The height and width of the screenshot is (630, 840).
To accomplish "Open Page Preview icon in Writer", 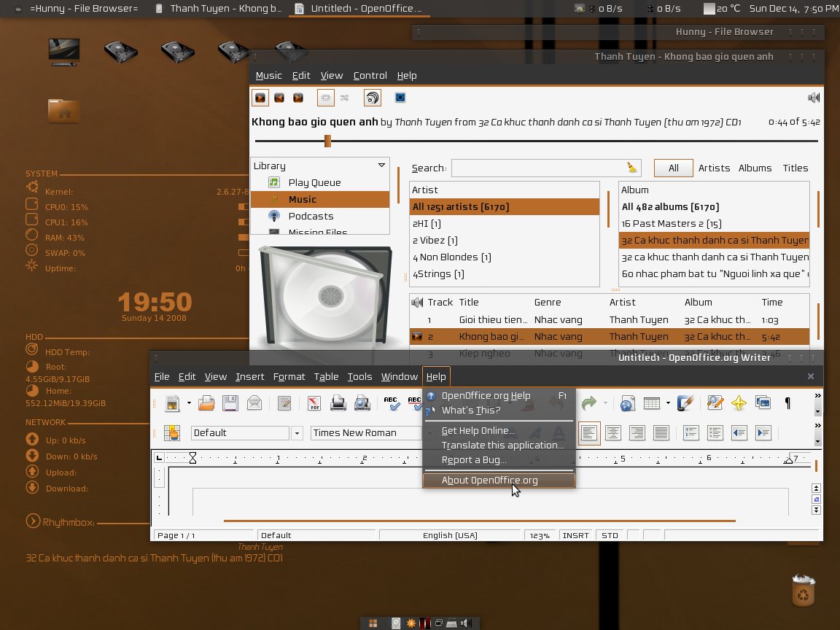I will pyautogui.click(x=362, y=402).
